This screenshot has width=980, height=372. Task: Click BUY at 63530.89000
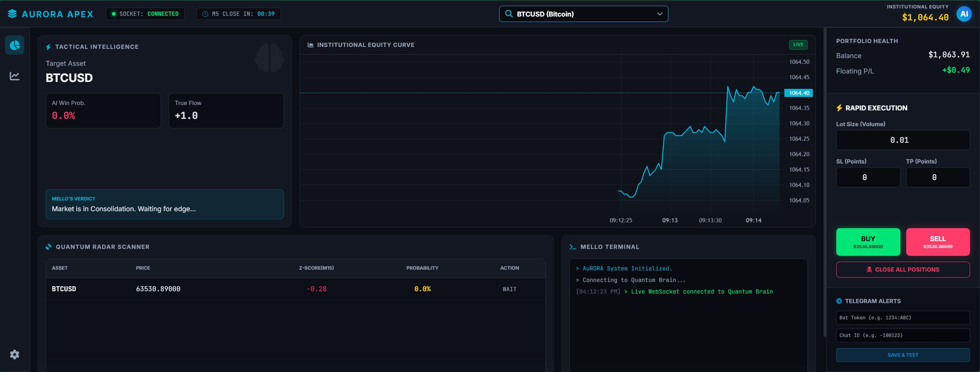868,242
